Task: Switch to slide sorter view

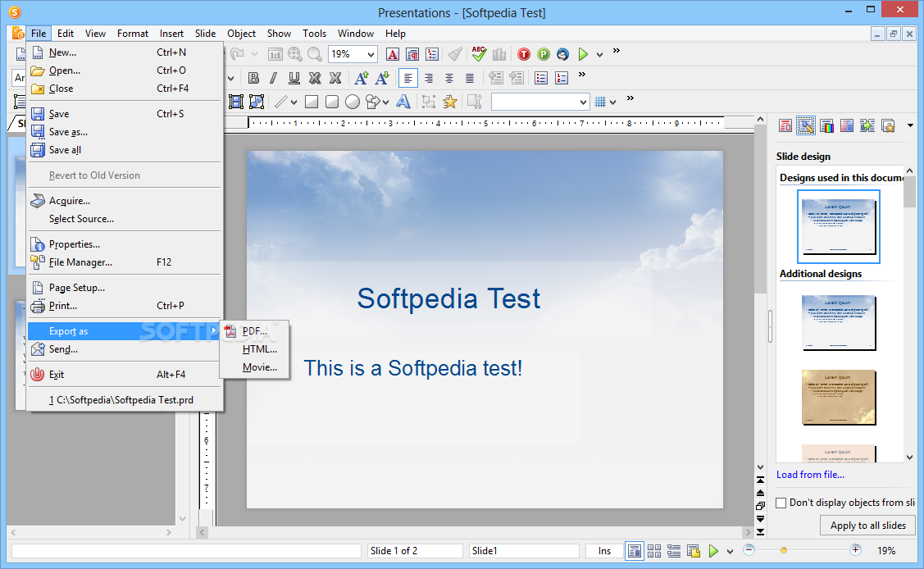Action: click(654, 551)
